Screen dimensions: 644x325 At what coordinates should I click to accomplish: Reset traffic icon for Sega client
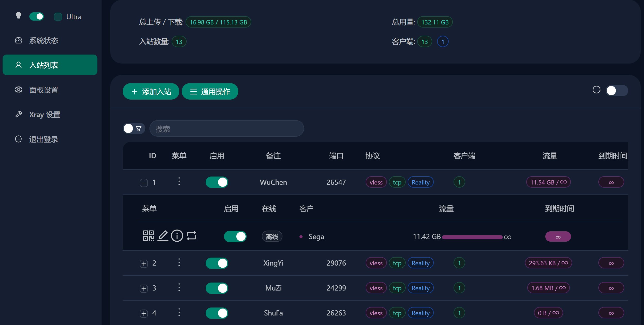click(x=191, y=236)
